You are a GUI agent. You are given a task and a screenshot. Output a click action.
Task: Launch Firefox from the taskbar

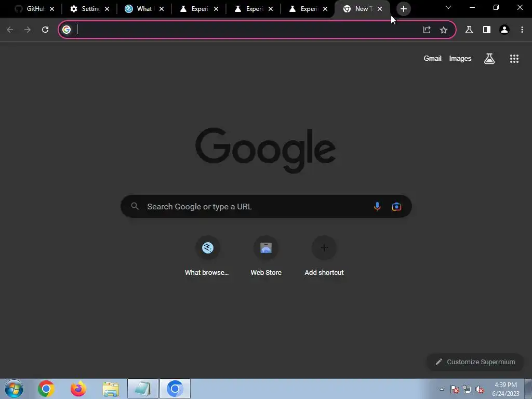78,389
